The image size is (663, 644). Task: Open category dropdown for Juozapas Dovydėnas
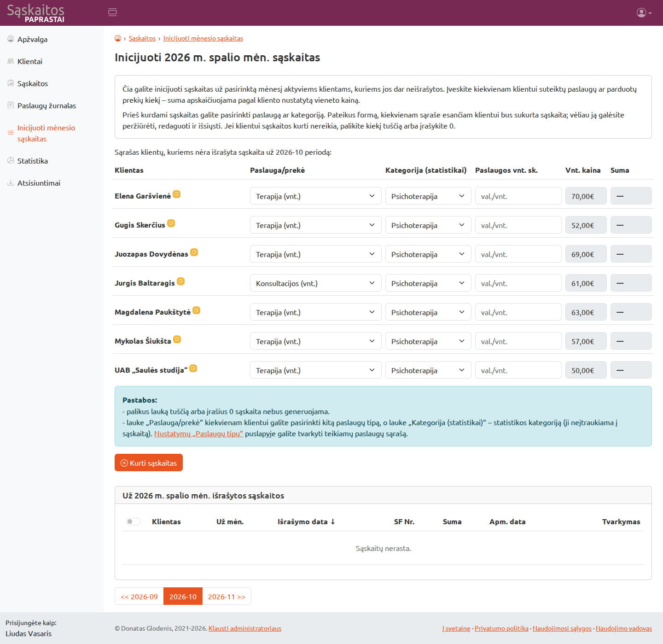[428, 254]
